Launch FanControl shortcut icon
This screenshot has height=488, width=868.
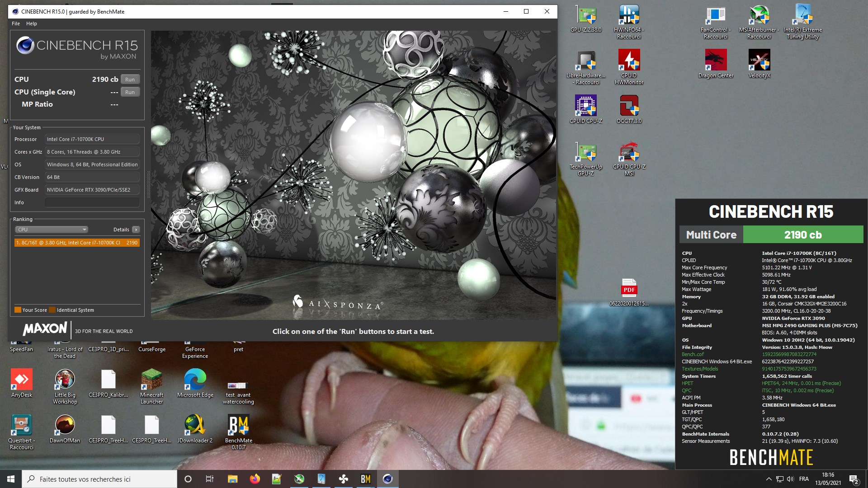point(716,22)
